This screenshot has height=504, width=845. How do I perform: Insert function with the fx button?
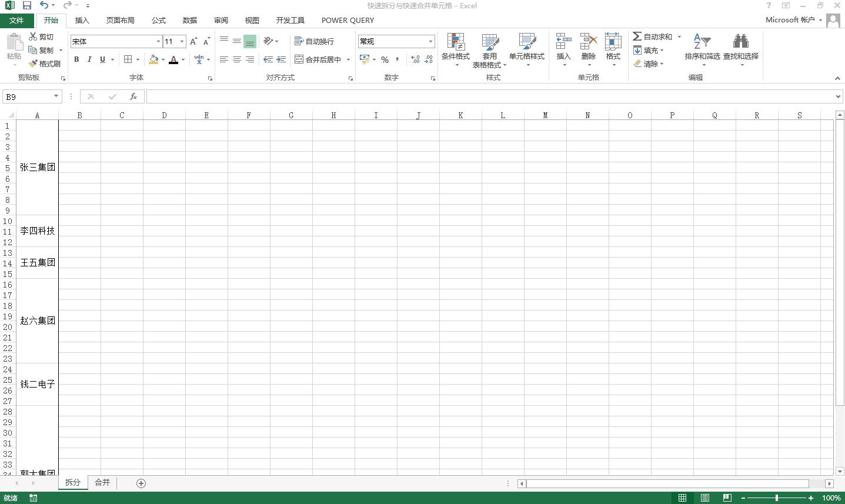(x=133, y=96)
